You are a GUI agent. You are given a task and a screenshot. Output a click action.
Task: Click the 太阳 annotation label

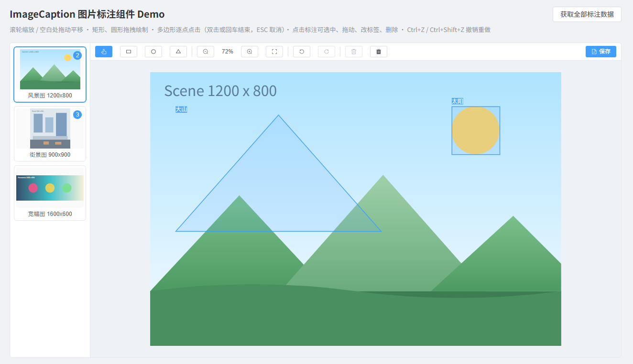tap(458, 101)
